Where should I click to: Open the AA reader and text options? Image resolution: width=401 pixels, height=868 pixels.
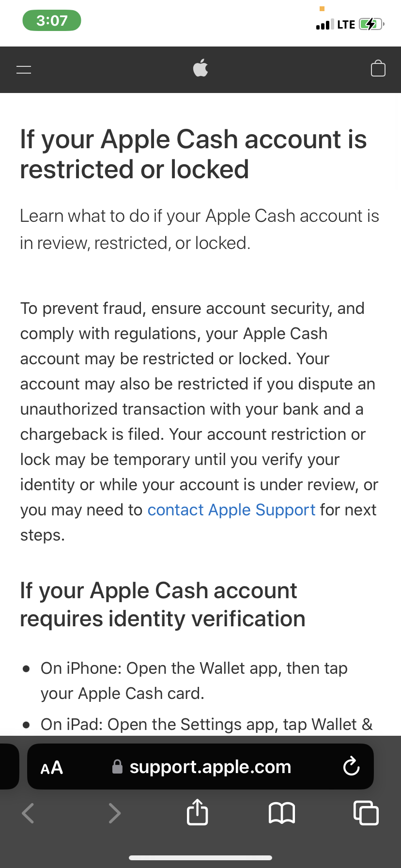click(x=52, y=767)
